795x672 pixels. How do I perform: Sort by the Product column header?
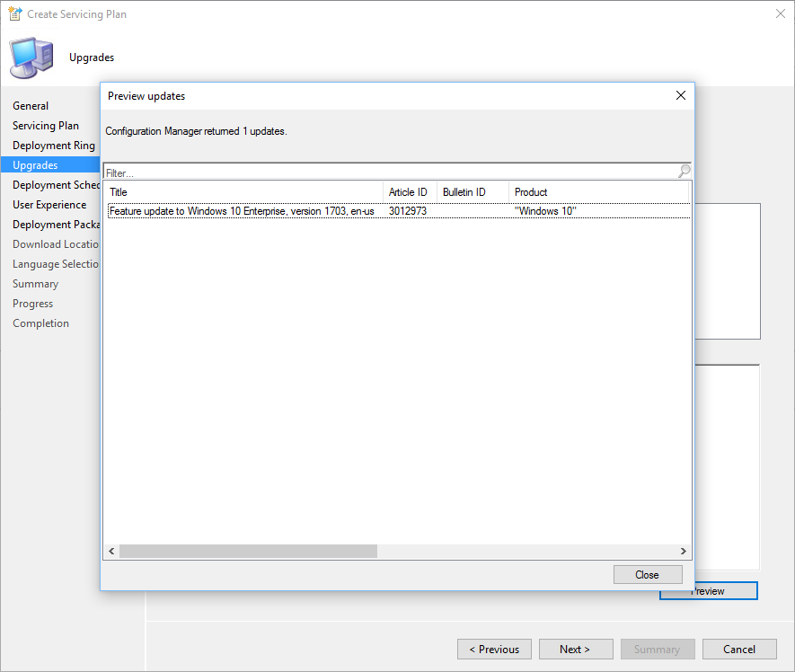(x=598, y=192)
